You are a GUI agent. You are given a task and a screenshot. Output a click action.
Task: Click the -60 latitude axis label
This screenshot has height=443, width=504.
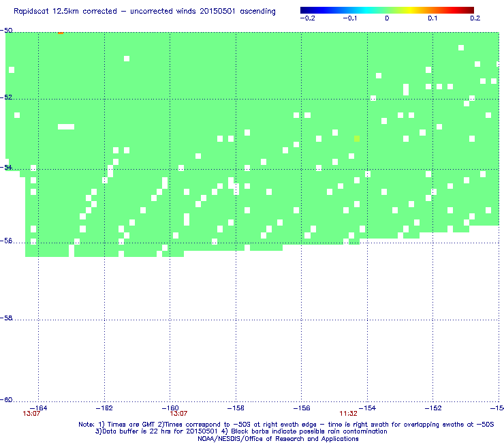click(x=6, y=400)
